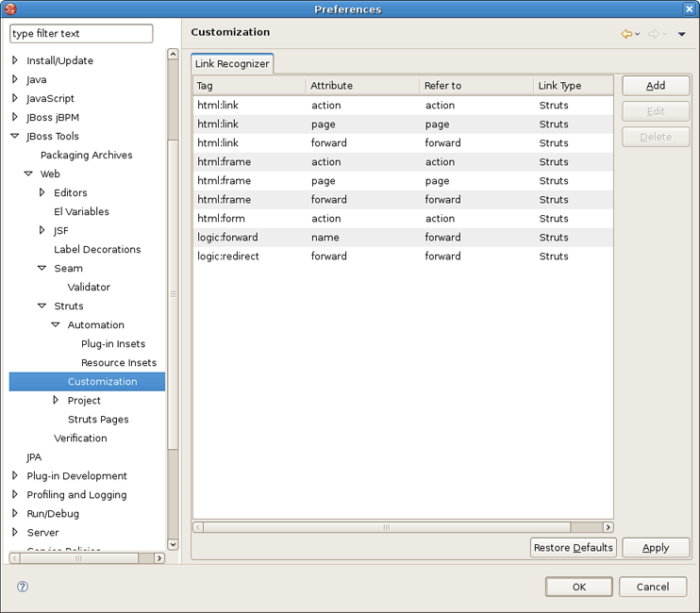Open the Struts Pages preference item
Screen dimensions: 700x613
(x=98, y=419)
